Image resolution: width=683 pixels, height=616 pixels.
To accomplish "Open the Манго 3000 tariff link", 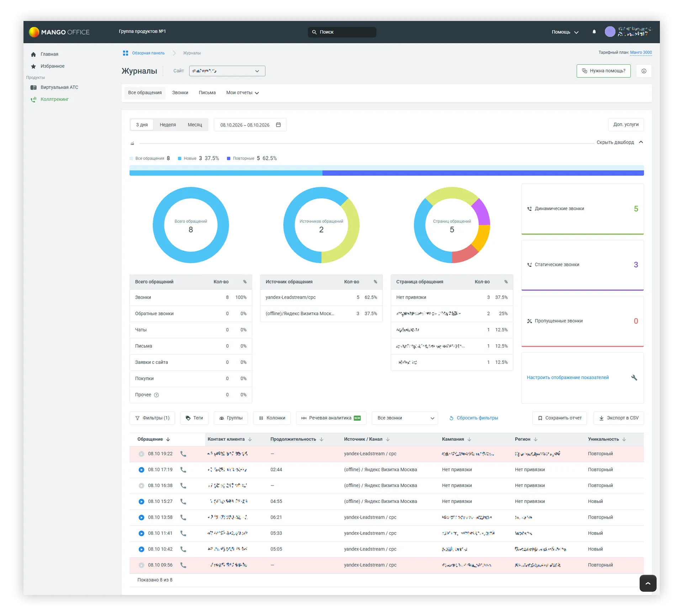I will pyautogui.click(x=641, y=52).
